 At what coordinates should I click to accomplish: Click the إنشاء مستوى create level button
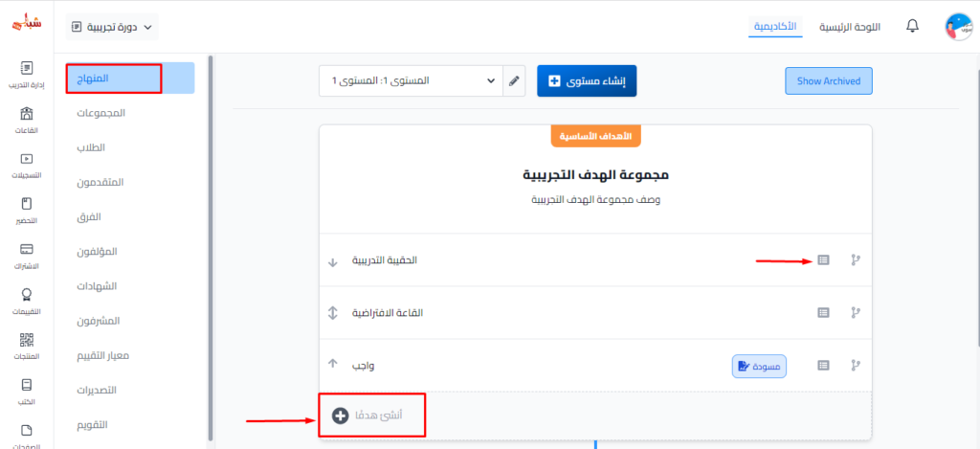(x=587, y=81)
